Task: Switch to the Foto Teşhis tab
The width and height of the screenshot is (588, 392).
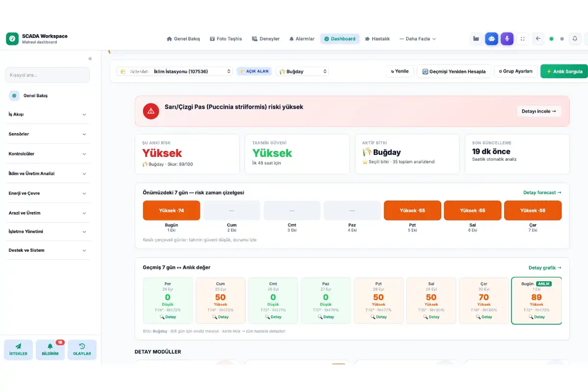Action: [226, 39]
